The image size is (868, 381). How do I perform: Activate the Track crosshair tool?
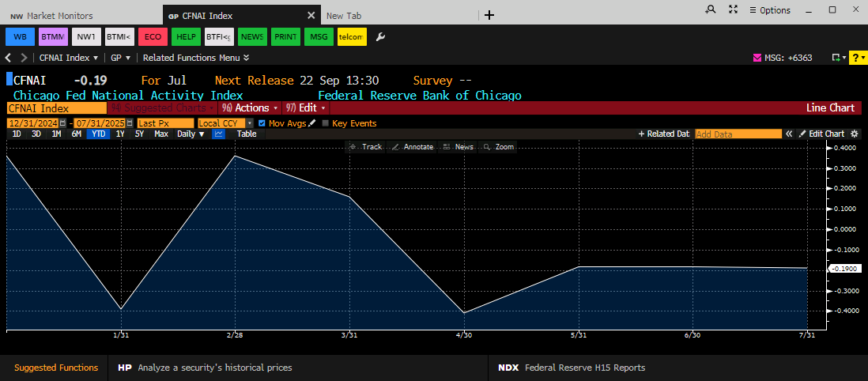point(365,147)
